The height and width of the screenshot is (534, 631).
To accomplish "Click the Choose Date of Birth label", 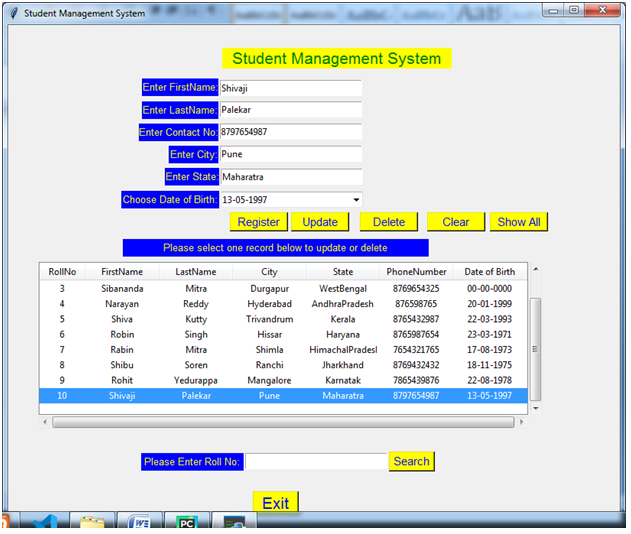I will tap(170, 200).
